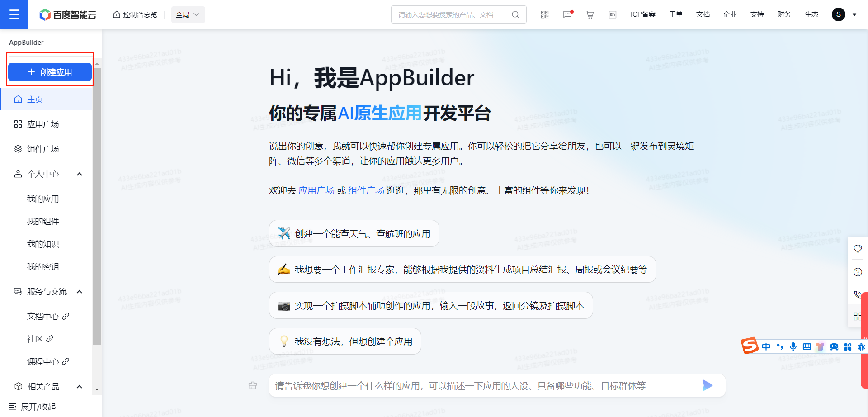This screenshot has height=417, width=868.
Task: Choose the 工作汇报专家 suggestion
Action: coord(462,270)
